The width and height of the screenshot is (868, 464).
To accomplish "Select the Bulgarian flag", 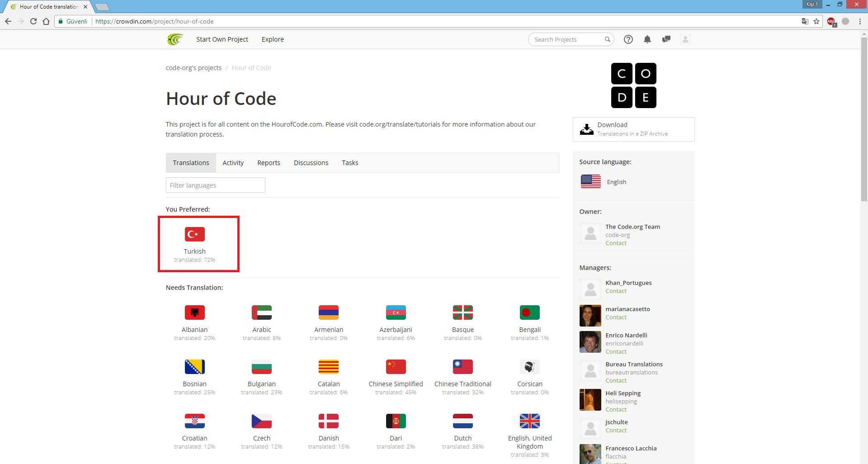I will [262, 367].
